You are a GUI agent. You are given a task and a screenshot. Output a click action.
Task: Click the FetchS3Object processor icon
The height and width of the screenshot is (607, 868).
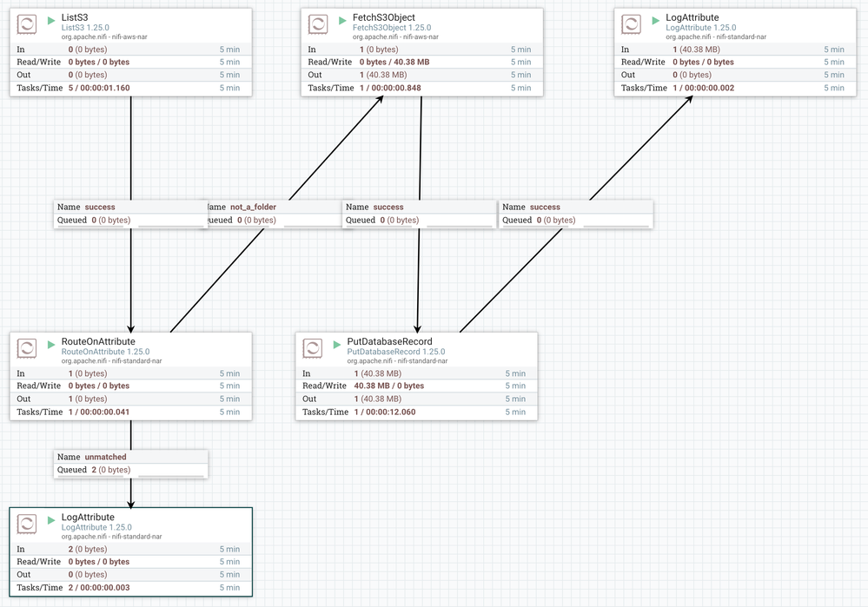[318, 24]
